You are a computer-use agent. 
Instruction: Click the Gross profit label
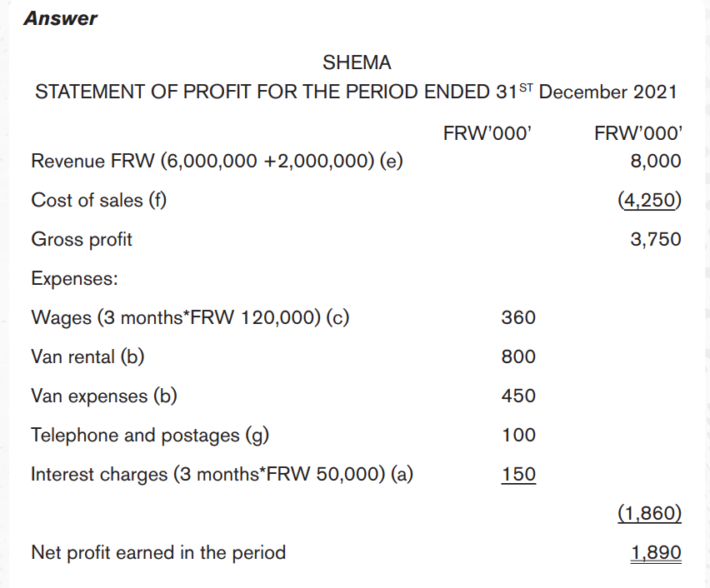point(82,240)
